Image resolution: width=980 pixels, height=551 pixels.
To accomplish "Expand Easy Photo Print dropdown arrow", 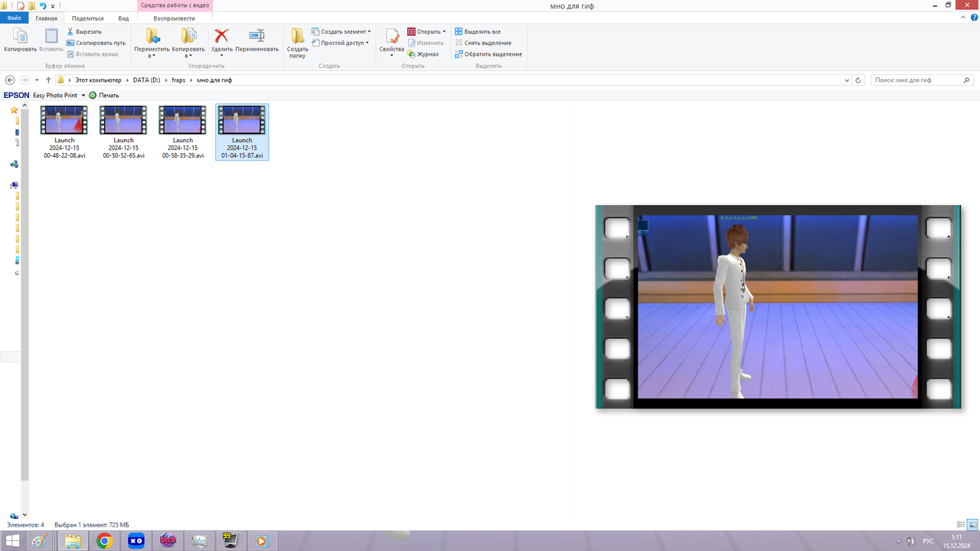I will [83, 96].
